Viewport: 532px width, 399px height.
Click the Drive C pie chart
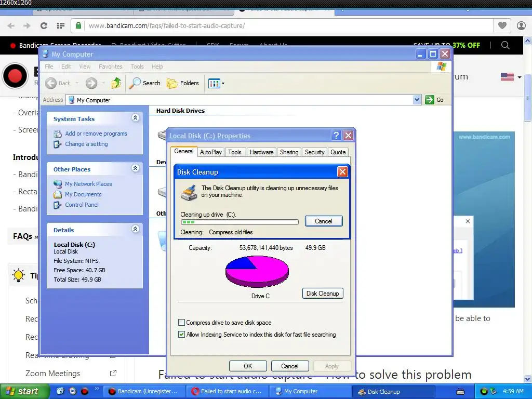point(257,271)
